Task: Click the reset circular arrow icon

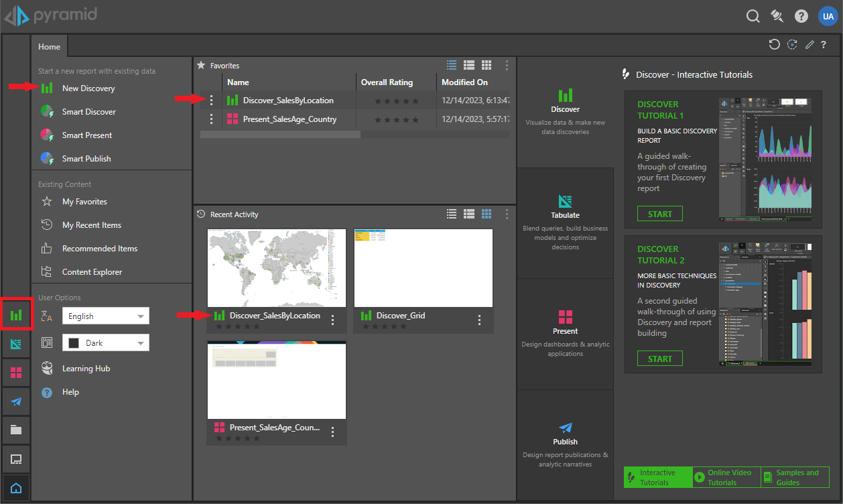Action: coord(775,44)
